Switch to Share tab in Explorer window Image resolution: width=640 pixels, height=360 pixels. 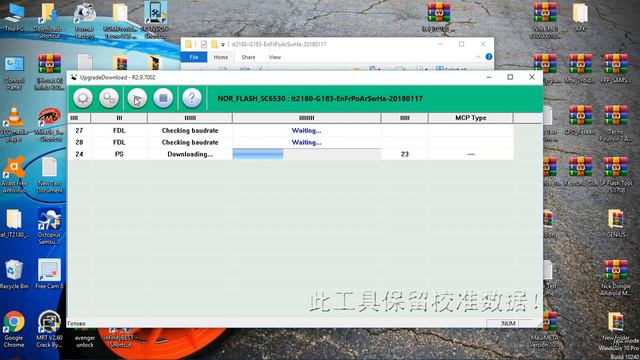pos(248,57)
